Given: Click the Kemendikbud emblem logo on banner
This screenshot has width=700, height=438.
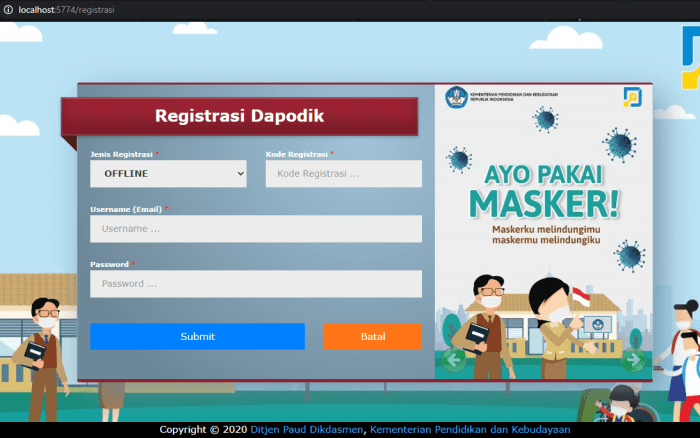Looking at the screenshot, I should coord(456,97).
